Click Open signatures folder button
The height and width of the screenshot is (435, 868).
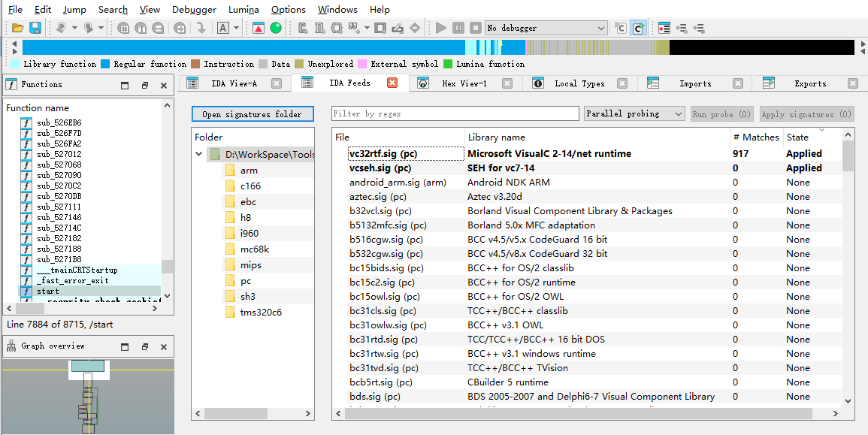tap(253, 114)
